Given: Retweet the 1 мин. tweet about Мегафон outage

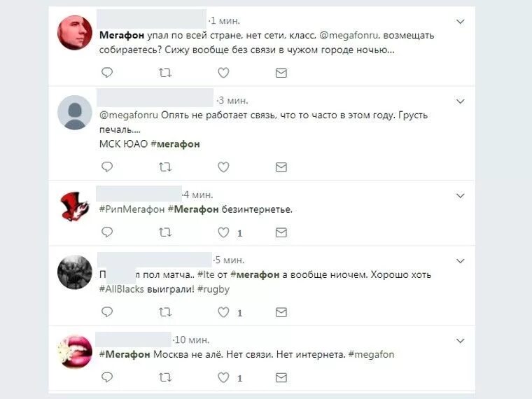Looking at the screenshot, I should pos(165,73).
